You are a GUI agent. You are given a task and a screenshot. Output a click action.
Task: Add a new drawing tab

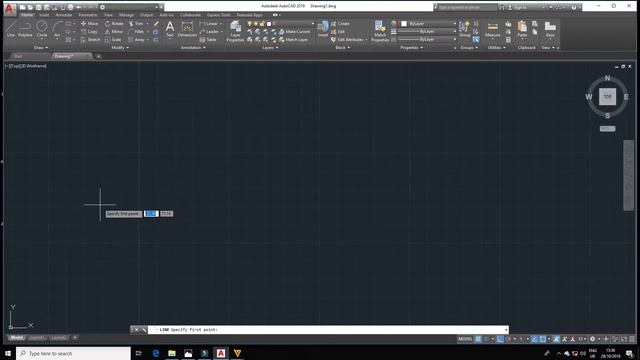pos(98,56)
